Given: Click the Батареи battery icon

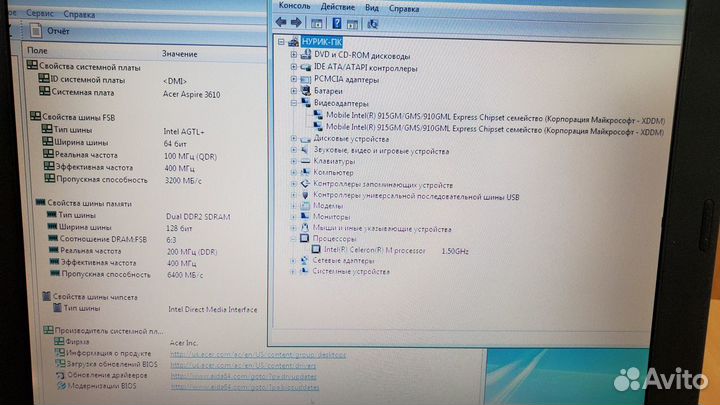Looking at the screenshot, I should point(305,90).
